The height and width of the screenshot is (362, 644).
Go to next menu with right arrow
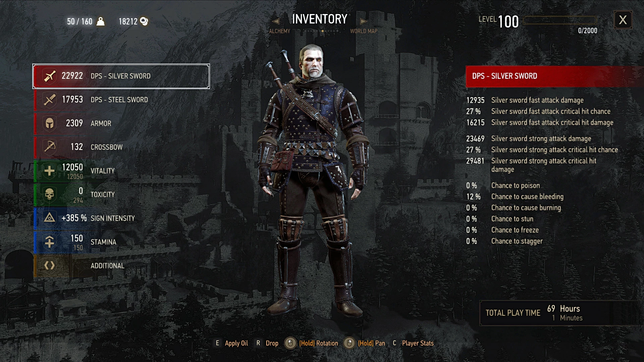364,21
